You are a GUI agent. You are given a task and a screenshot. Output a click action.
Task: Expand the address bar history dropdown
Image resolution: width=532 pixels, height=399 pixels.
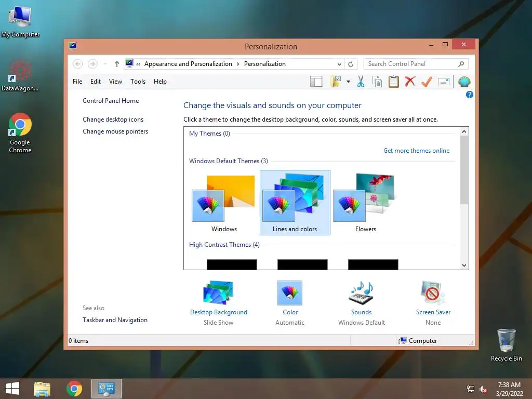coord(339,64)
